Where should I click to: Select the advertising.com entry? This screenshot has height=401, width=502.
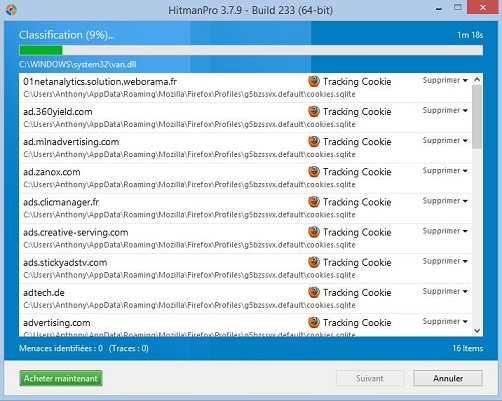[245, 325]
